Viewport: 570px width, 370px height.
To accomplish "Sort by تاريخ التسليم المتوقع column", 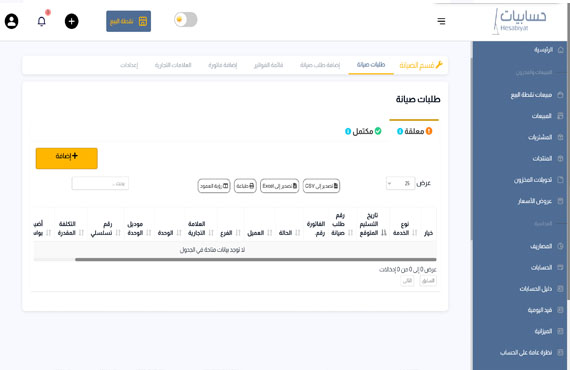I will [373, 224].
